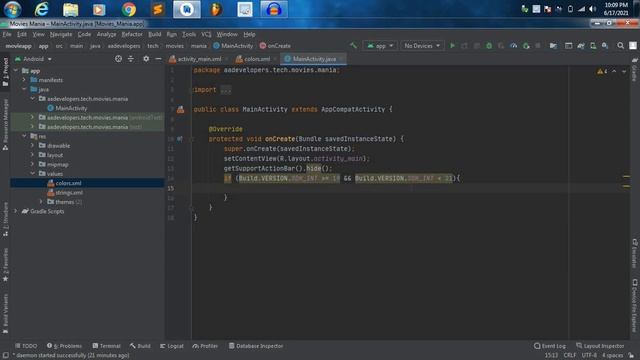Collapse the res folder
This screenshot has width=640, height=360.
(24, 136)
